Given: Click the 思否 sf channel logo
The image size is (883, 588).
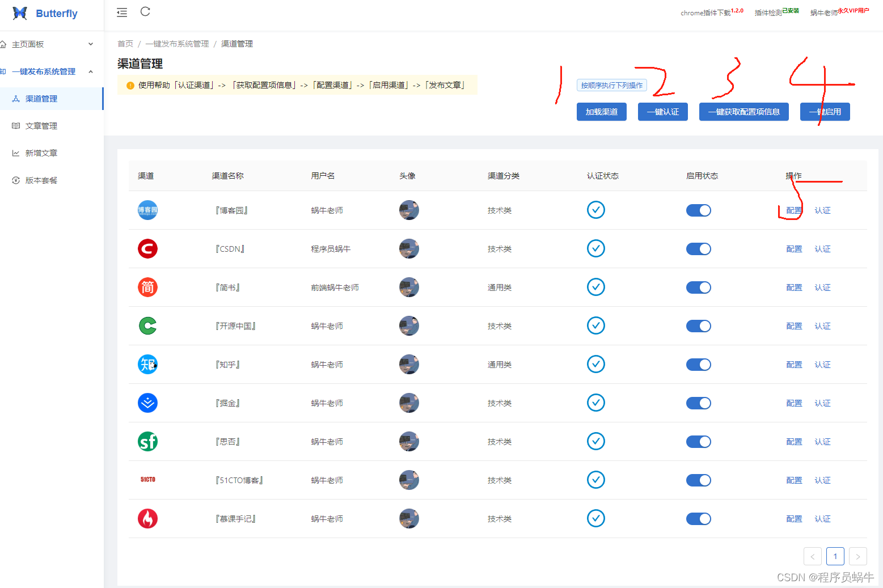Looking at the screenshot, I should click(x=147, y=442).
